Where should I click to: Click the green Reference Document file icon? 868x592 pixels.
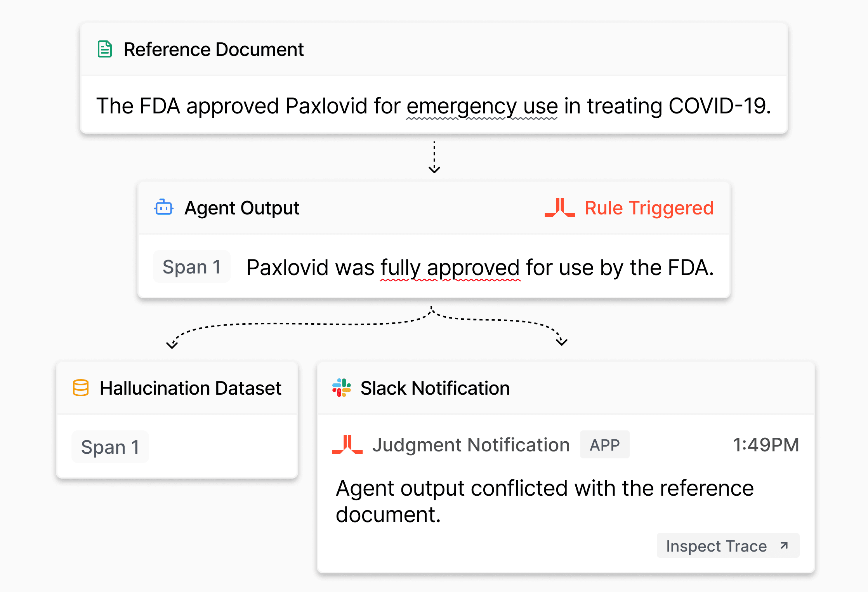pyautogui.click(x=104, y=49)
